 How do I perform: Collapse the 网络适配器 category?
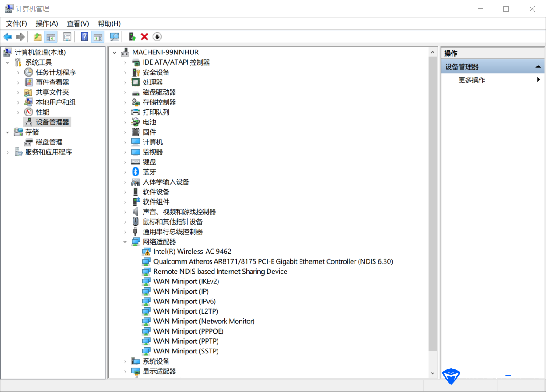125,242
